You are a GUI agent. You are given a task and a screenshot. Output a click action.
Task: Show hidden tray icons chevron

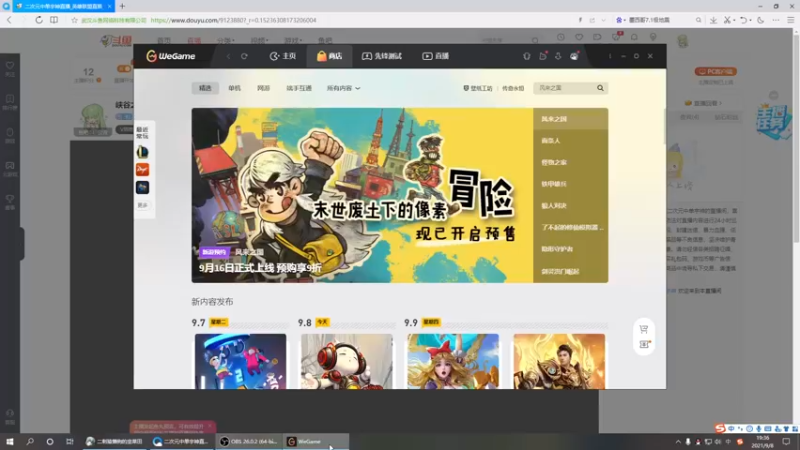[x=678, y=442]
